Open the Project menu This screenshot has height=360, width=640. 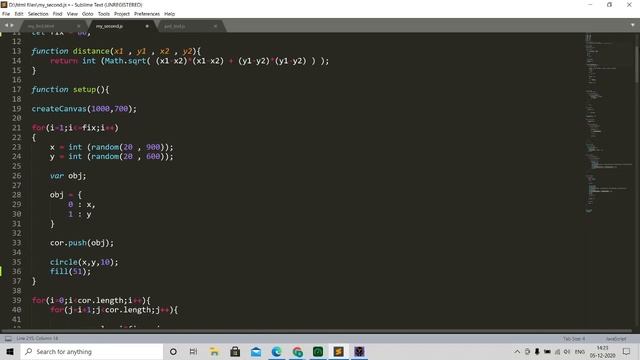click(122, 14)
